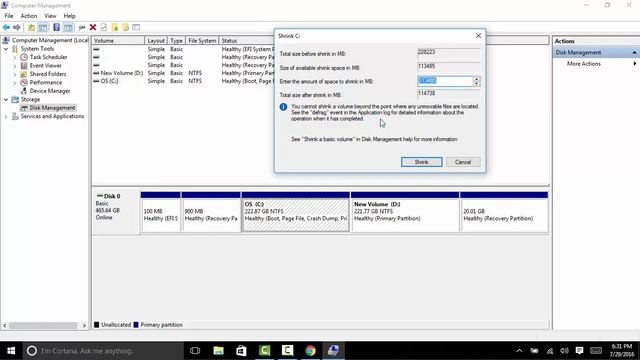Open Google Chrome from the taskbar
This screenshot has width=640, height=360.
point(310,351)
